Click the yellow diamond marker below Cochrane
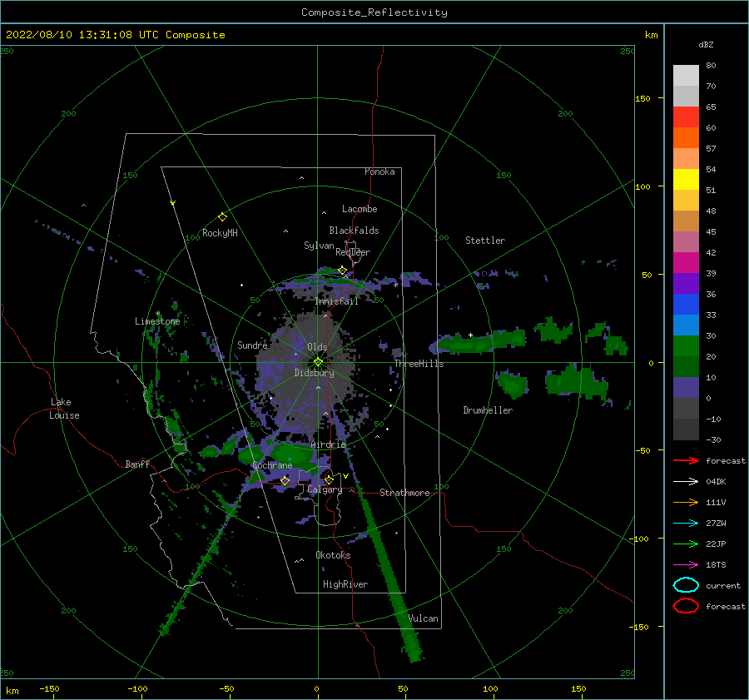Viewport: 749px width, 700px height. (x=285, y=480)
